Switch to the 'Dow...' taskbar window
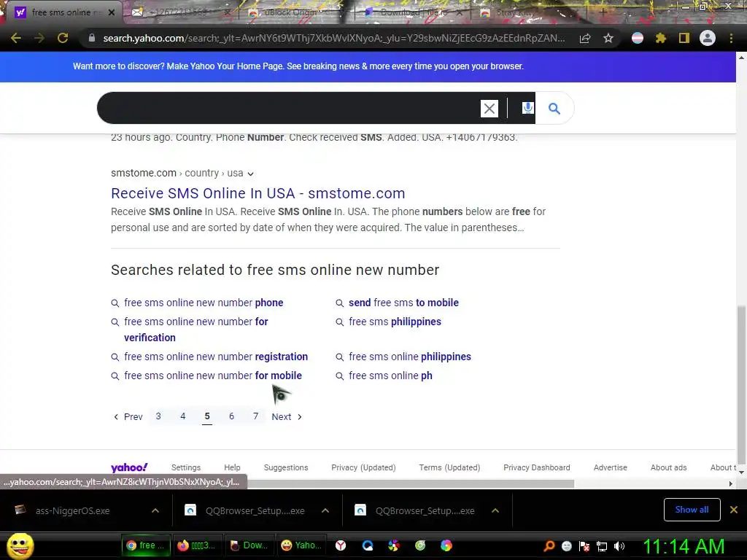This screenshot has height=560, width=747. pyautogui.click(x=248, y=545)
